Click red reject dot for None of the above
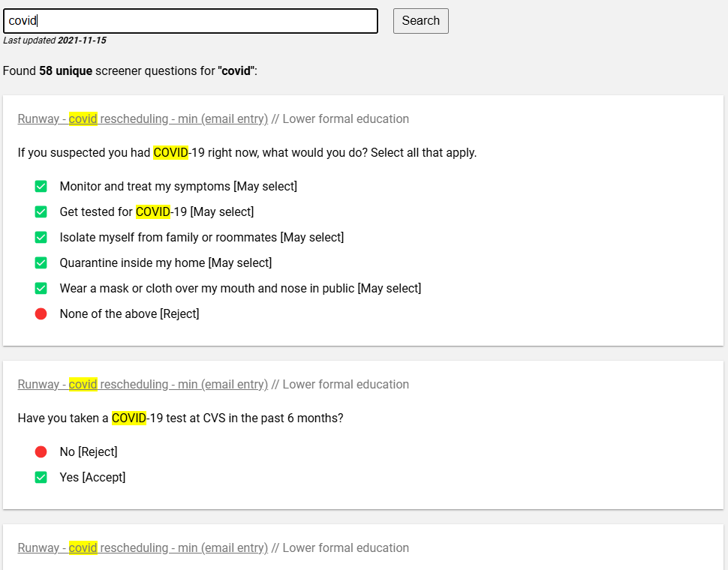728x570 pixels. pyautogui.click(x=41, y=314)
